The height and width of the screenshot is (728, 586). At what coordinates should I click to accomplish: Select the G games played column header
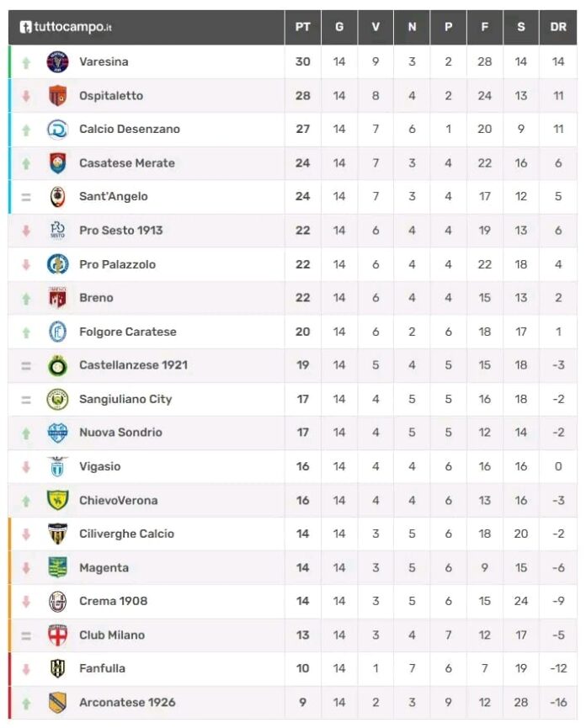point(339,27)
